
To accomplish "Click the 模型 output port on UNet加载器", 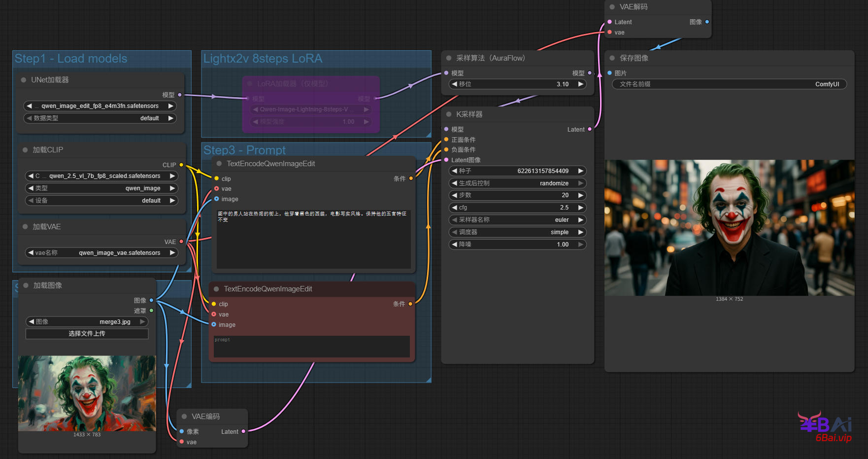I will click(x=180, y=95).
